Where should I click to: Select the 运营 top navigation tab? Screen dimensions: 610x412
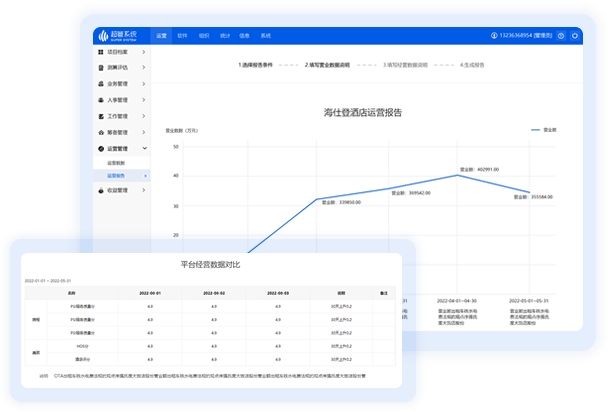tap(161, 35)
